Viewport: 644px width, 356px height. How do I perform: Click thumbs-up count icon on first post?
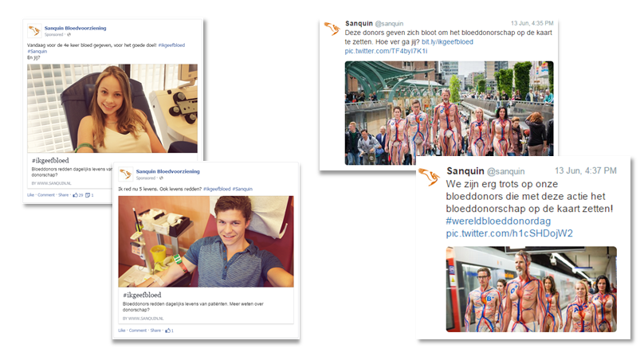(75, 195)
